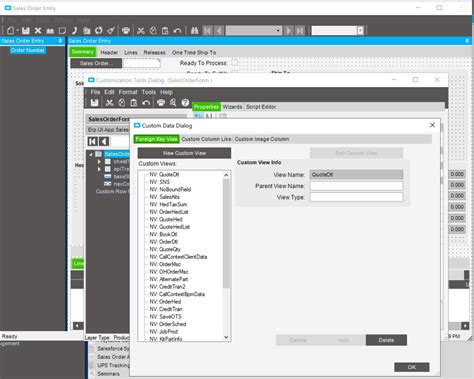Viewport: 474px width, 379px height.
Task: Switch to the Custom Column Like tab
Action: click(206, 139)
